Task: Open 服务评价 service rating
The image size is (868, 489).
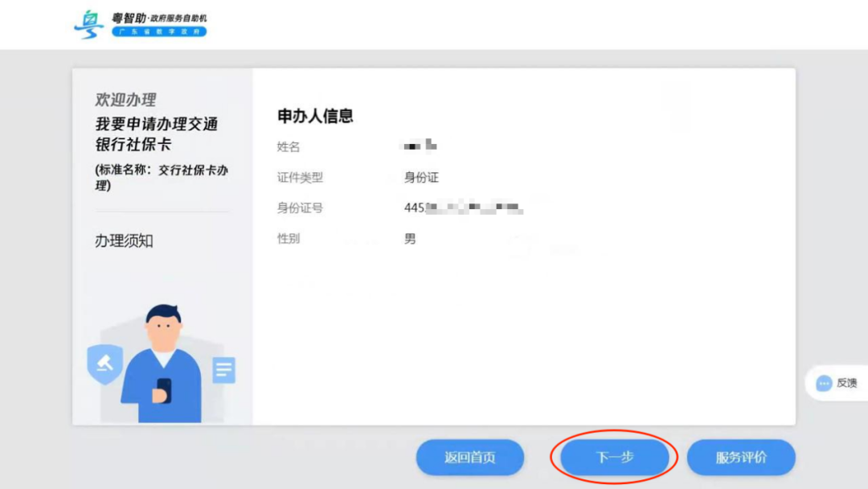Action: (741, 457)
